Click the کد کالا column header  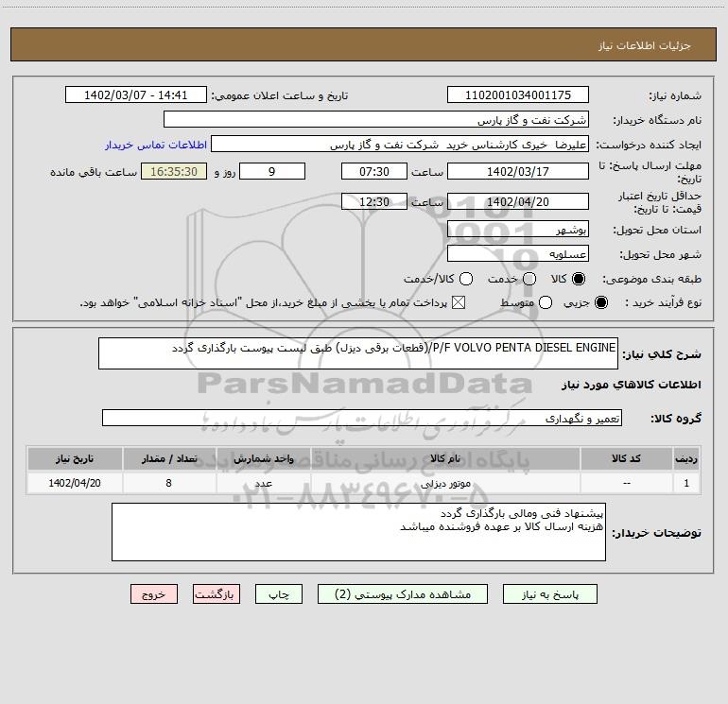[x=626, y=458]
